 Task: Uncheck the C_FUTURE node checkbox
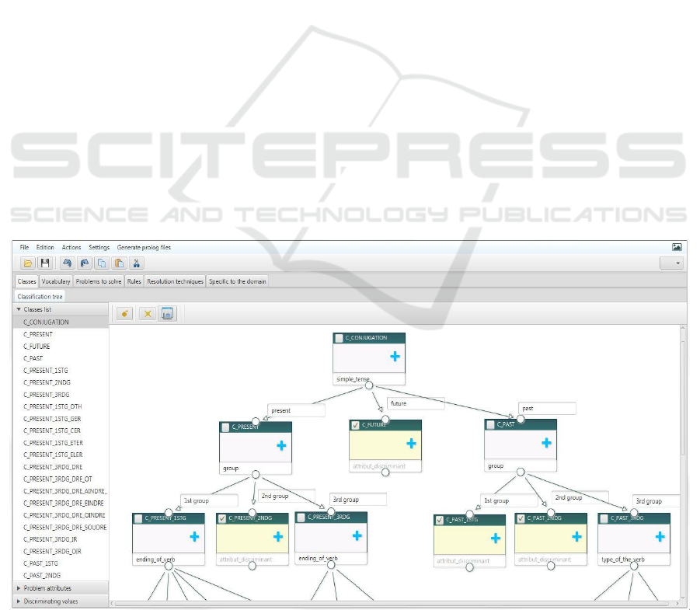pos(356,425)
